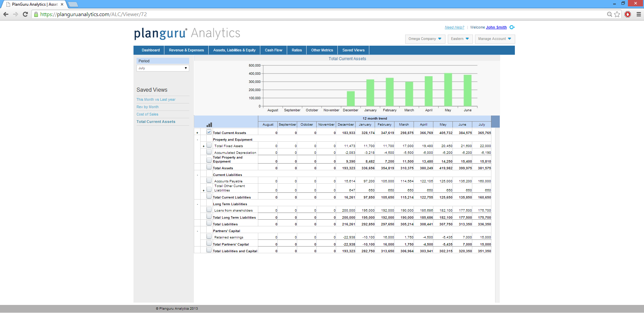The height and width of the screenshot is (313, 644).
Task: Check the Accumulated Depreciation checkbox
Action: pyautogui.click(x=209, y=152)
